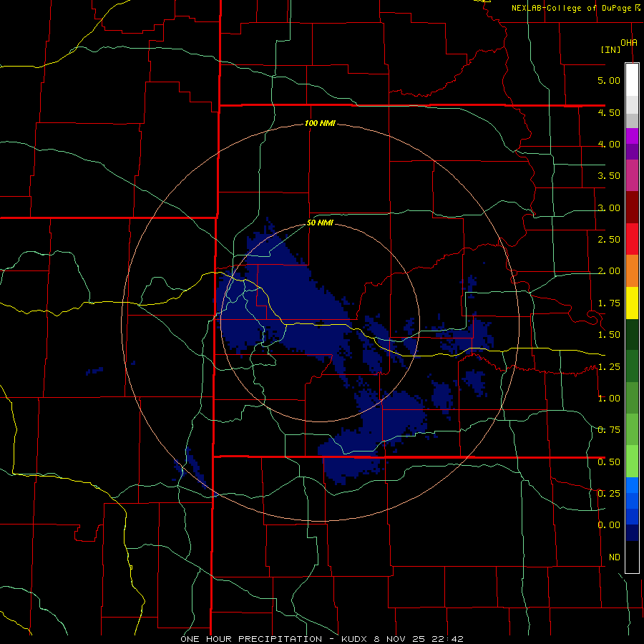This screenshot has height=644, width=644.
Task: Click the 2.50 legend value
Action: point(609,240)
